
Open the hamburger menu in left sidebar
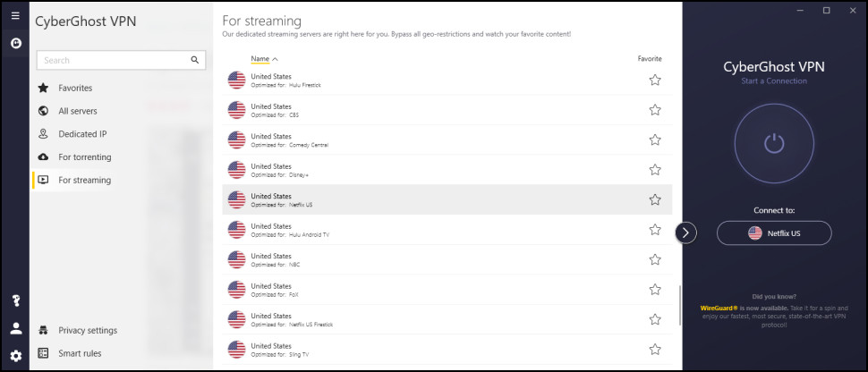click(x=15, y=15)
